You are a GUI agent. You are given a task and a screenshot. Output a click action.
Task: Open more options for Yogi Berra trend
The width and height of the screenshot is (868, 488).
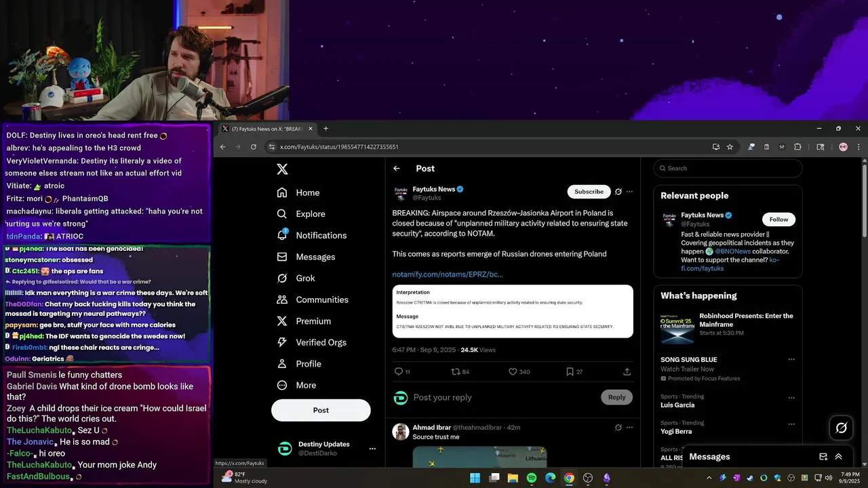coord(791,424)
